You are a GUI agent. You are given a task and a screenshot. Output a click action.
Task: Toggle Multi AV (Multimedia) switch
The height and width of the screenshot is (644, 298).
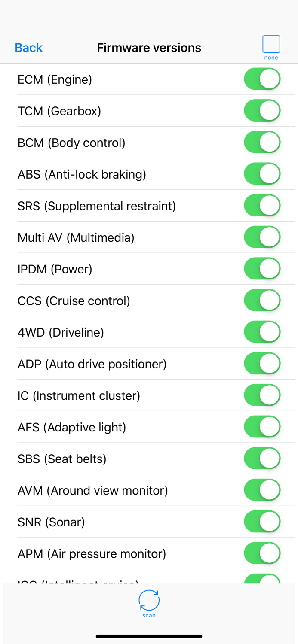point(262,237)
